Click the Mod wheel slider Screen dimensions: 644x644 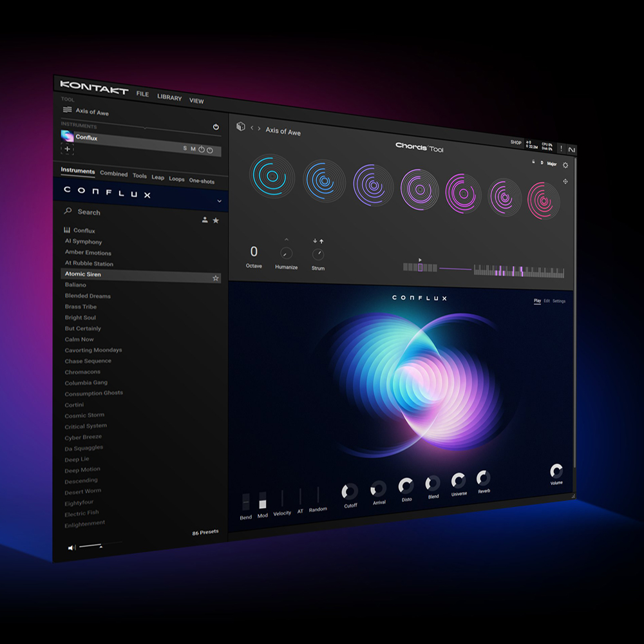click(263, 500)
